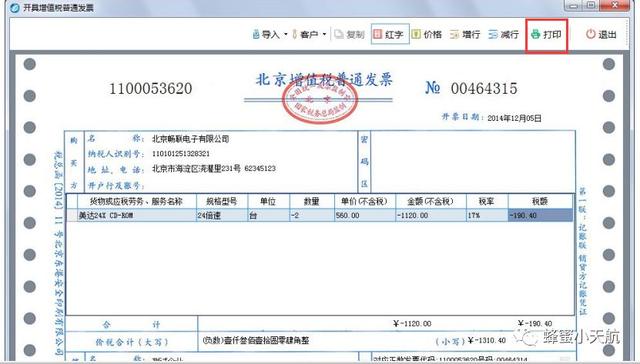Click the lowercase total ¥-1310.40

click(x=487, y=340)
